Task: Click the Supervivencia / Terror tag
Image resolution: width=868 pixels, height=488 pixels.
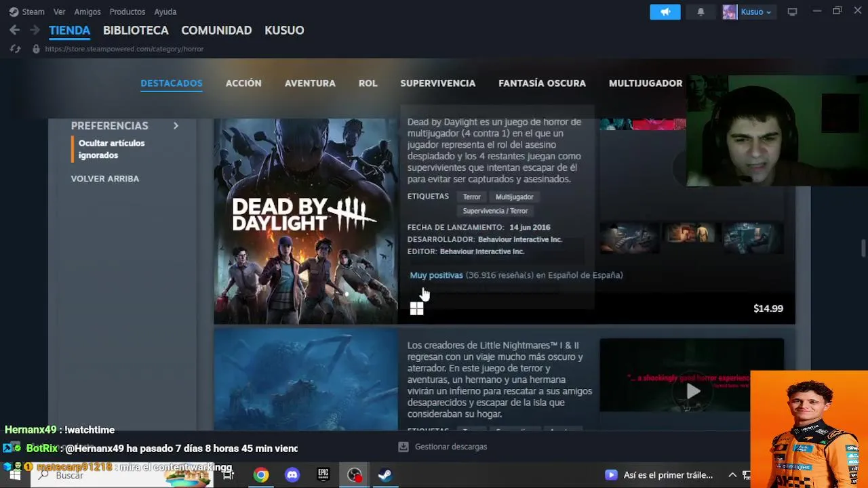Action: pyautogui.click(x=495, y=211)
